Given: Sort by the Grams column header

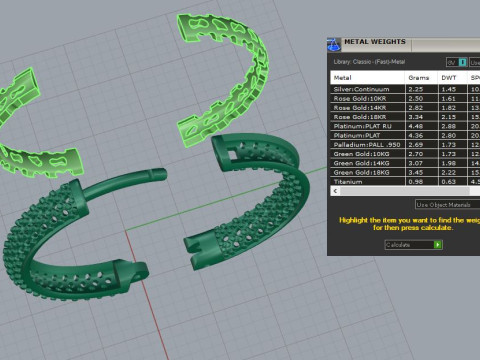Looking at the screenshot, I should point(421,78).
